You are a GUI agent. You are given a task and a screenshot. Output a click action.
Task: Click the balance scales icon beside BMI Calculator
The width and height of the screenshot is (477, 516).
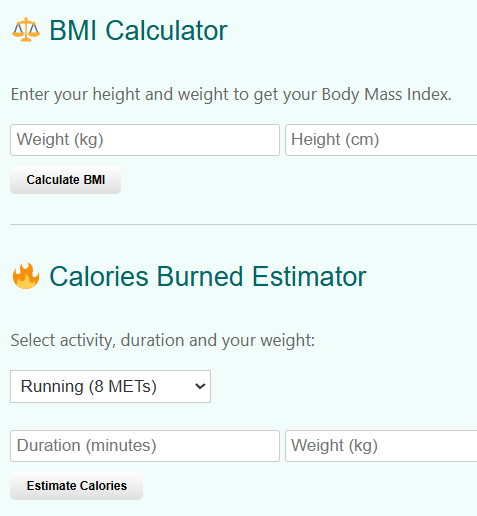tap(26, 30)
